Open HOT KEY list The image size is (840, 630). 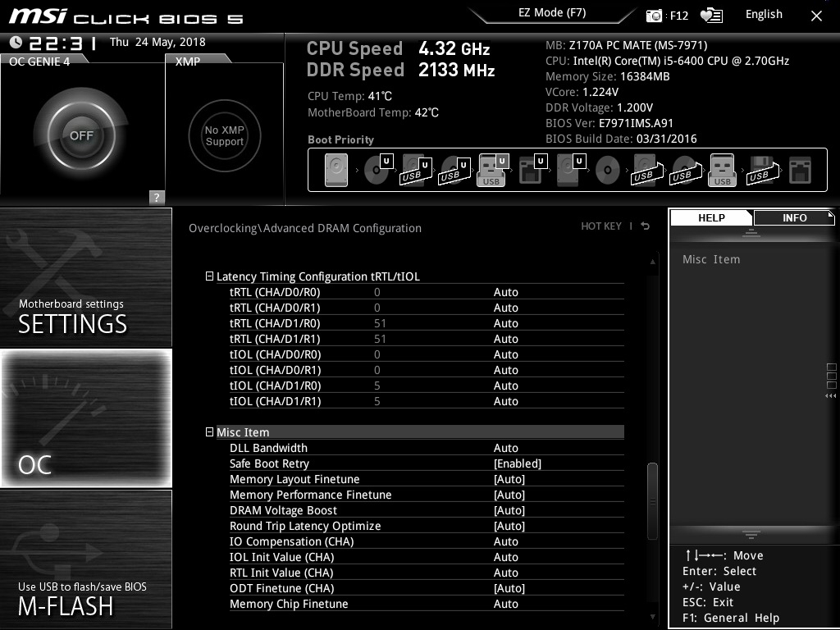[x=601, y=226]
